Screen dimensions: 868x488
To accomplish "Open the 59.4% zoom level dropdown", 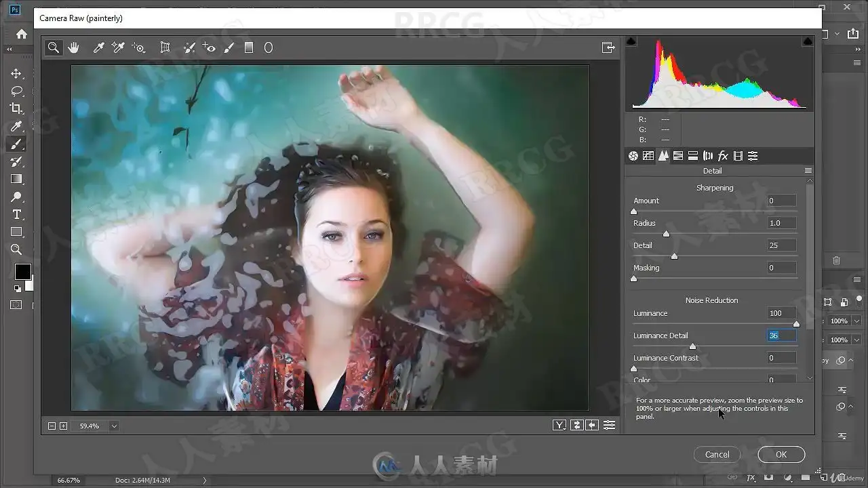I will (x=114, y=426).
